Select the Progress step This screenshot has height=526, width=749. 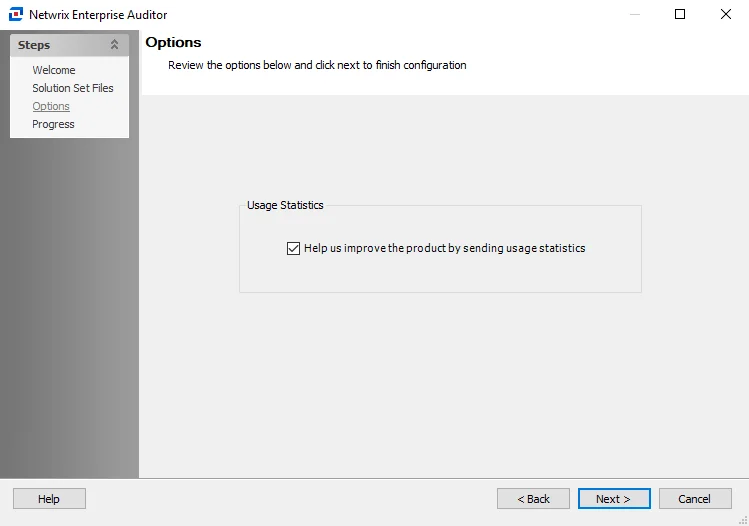[x=53, y=124]
